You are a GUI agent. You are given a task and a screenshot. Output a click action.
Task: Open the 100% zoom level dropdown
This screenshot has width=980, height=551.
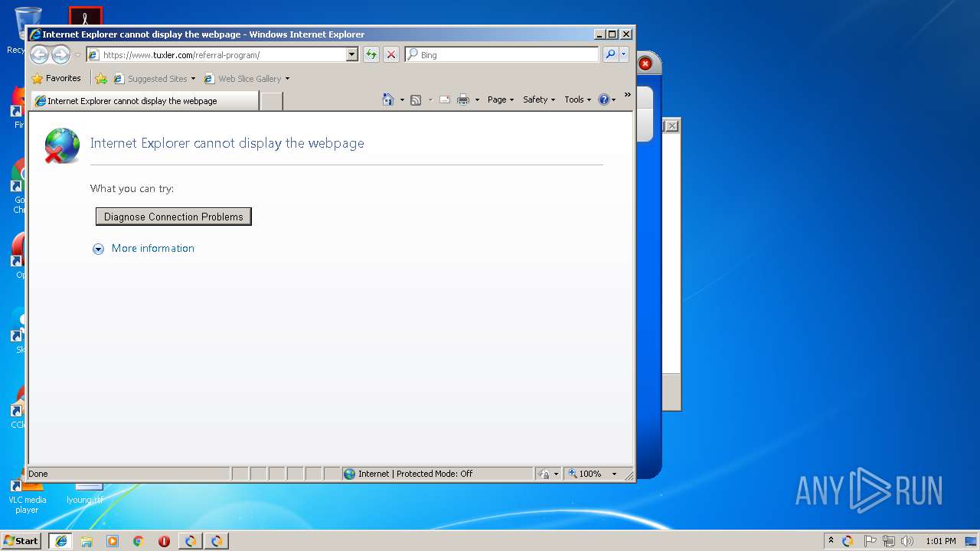coord(614,474)
